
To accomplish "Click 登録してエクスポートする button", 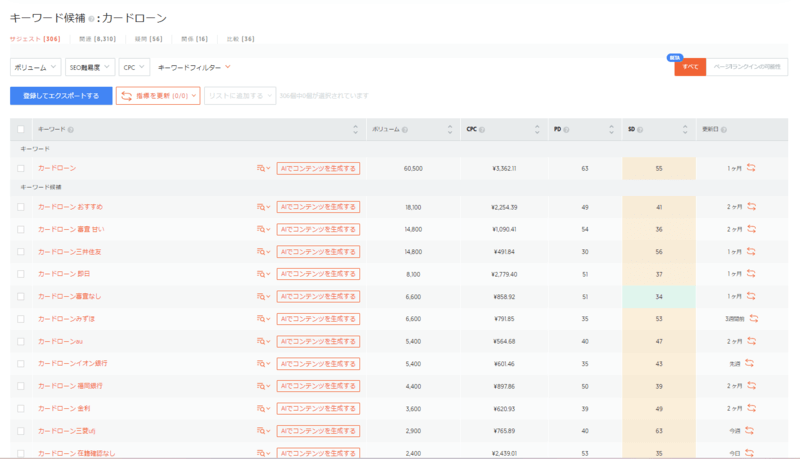I will pyautogui.click(x=61, y=95).
